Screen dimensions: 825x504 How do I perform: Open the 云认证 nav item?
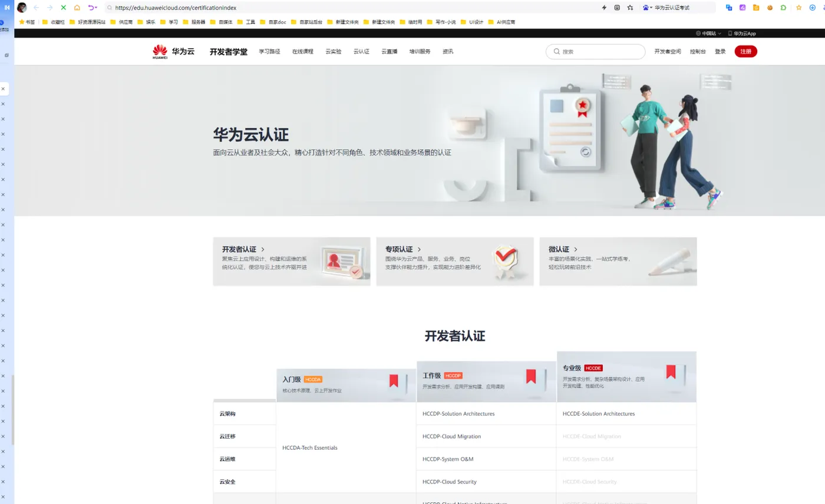point(361,51)
